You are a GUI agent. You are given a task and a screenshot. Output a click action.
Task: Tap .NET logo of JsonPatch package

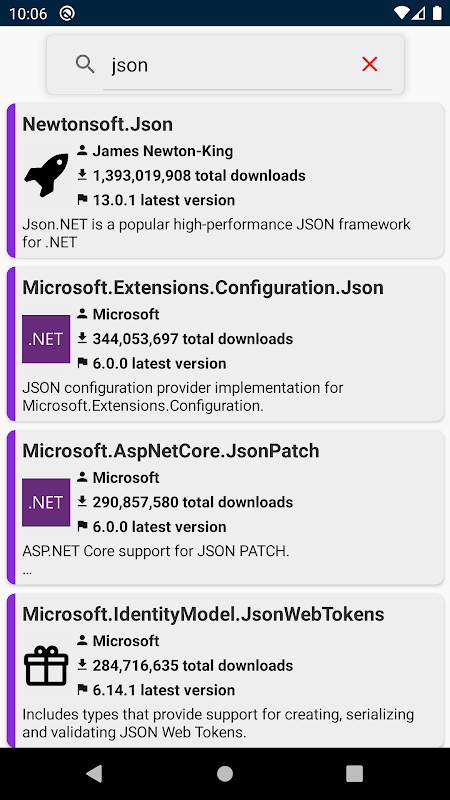pos(46,502)
